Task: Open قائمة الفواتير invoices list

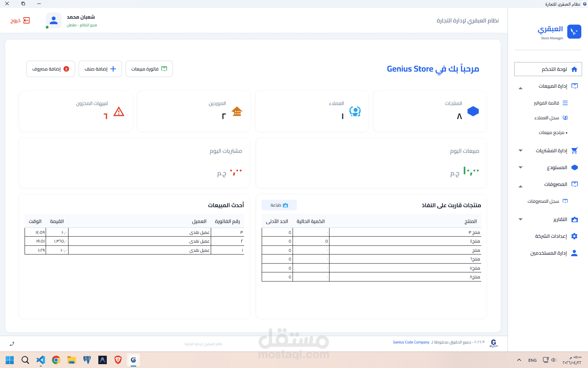Action: click(x=546, y=103)
